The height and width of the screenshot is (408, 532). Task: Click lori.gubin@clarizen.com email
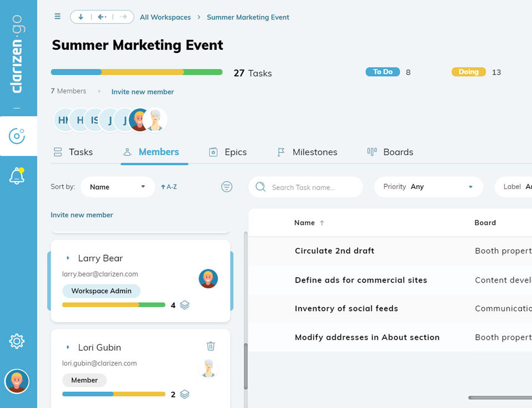click(99, 363)
